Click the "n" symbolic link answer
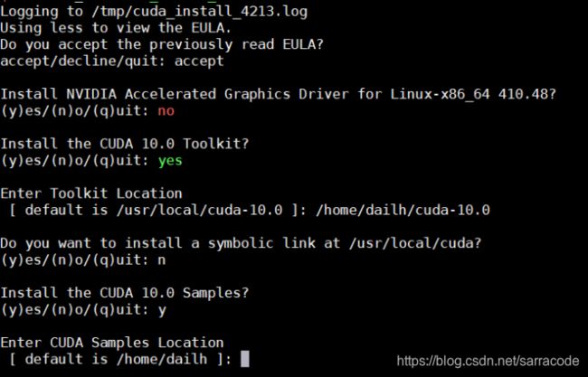This screenshot has height=377, width=588. (x=162, y=260)
